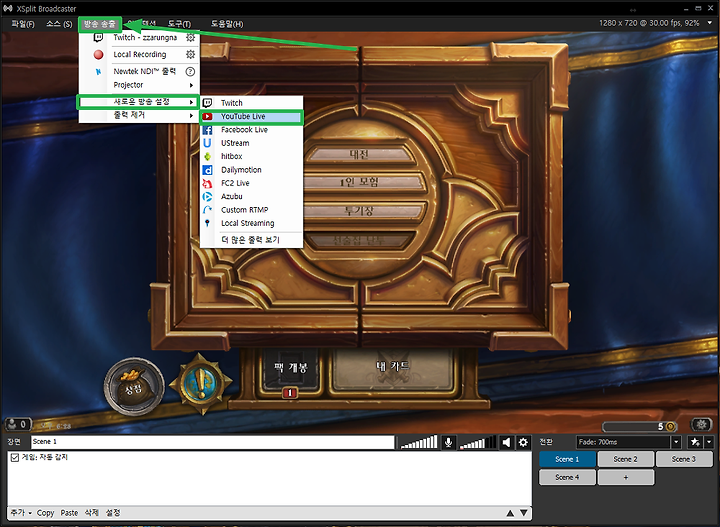This screenshot has height=527, width=720.
Task: Adjust the speaker volume level bars
Action: (478, 443)
